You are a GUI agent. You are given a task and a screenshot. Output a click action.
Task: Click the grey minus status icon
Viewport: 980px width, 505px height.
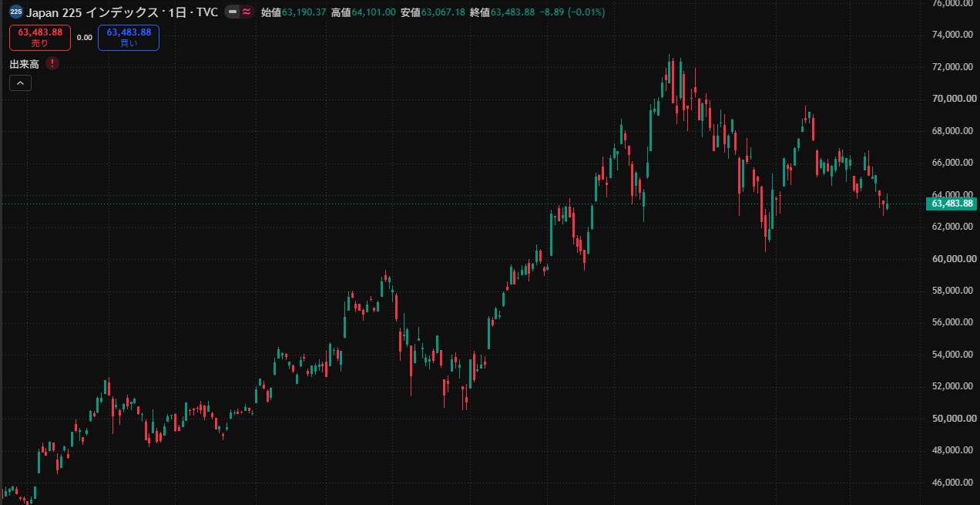click(x=233, y=12)
